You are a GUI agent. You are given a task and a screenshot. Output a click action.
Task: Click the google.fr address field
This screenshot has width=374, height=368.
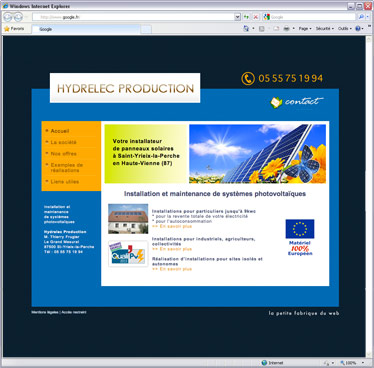tap(133, 17)
